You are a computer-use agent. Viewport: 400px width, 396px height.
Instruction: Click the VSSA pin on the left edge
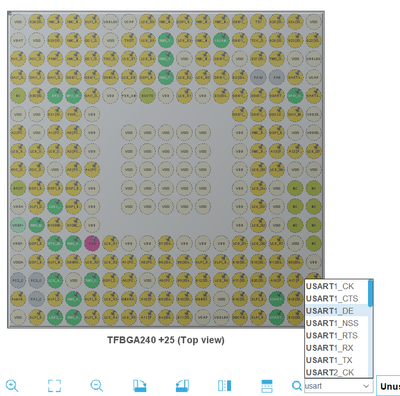pos(18,206)
